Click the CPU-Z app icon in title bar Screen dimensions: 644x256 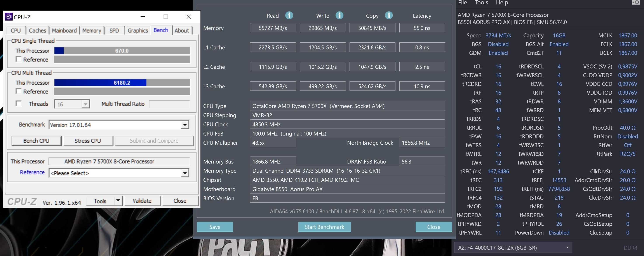coord(9,17)
